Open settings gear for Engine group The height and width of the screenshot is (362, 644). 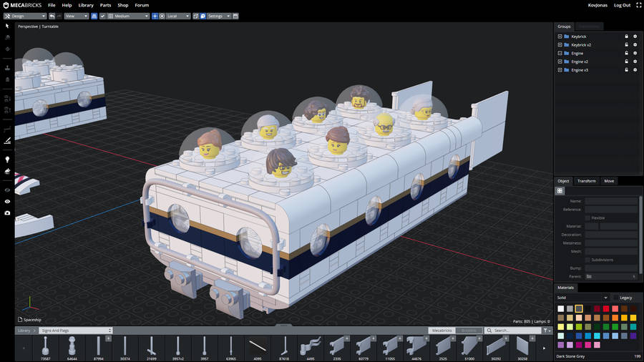635,53
